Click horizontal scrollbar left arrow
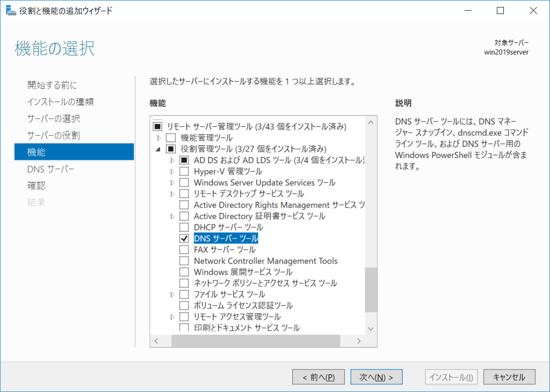Viewport: 550px width, 392px height. (x=156, y=341)
